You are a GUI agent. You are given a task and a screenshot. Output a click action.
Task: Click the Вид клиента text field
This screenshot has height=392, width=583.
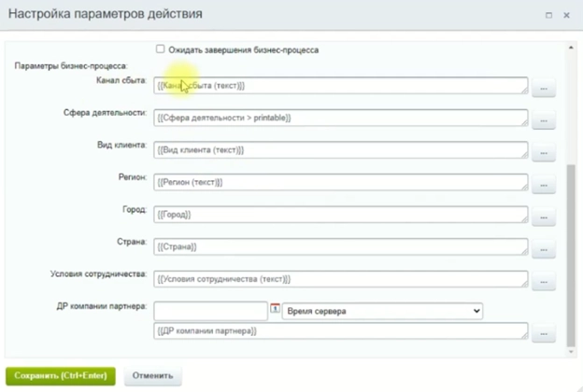click(341, 150)
